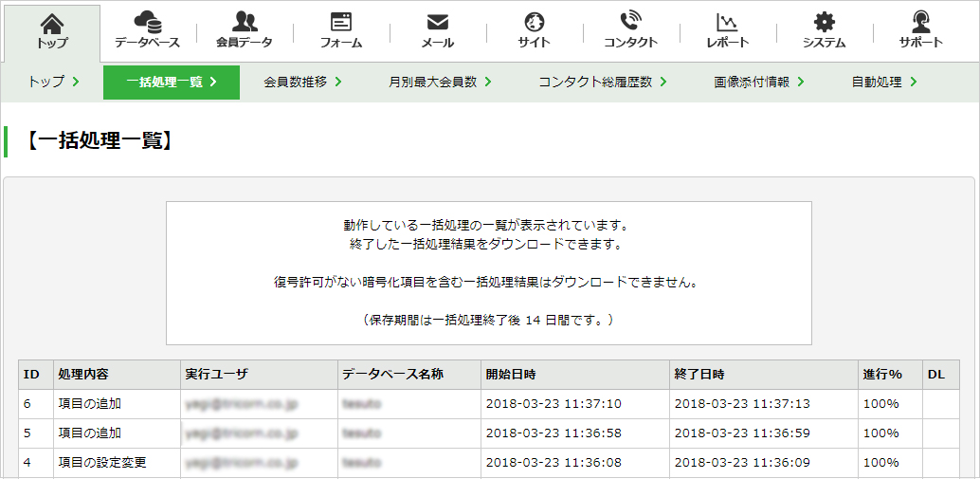980x479 pixels.
Task: Open the サポート headset icon
Action: (x=920, y=22)
